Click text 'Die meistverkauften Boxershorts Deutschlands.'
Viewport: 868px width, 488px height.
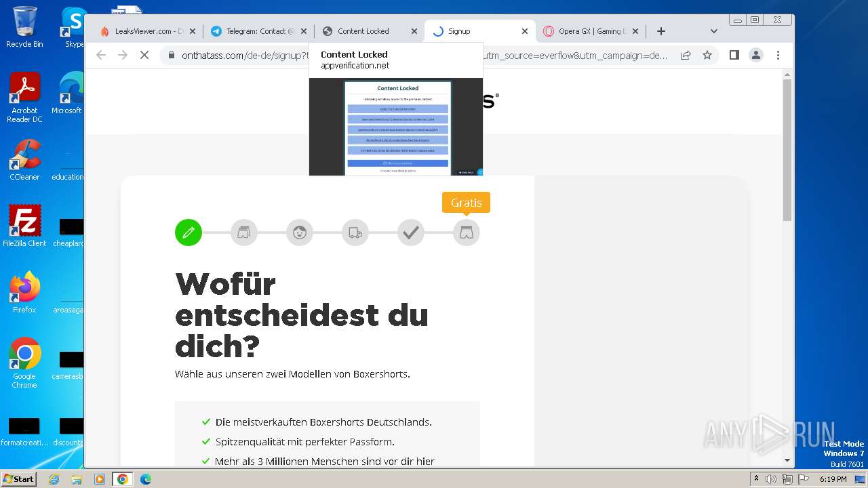coord(323,422)
